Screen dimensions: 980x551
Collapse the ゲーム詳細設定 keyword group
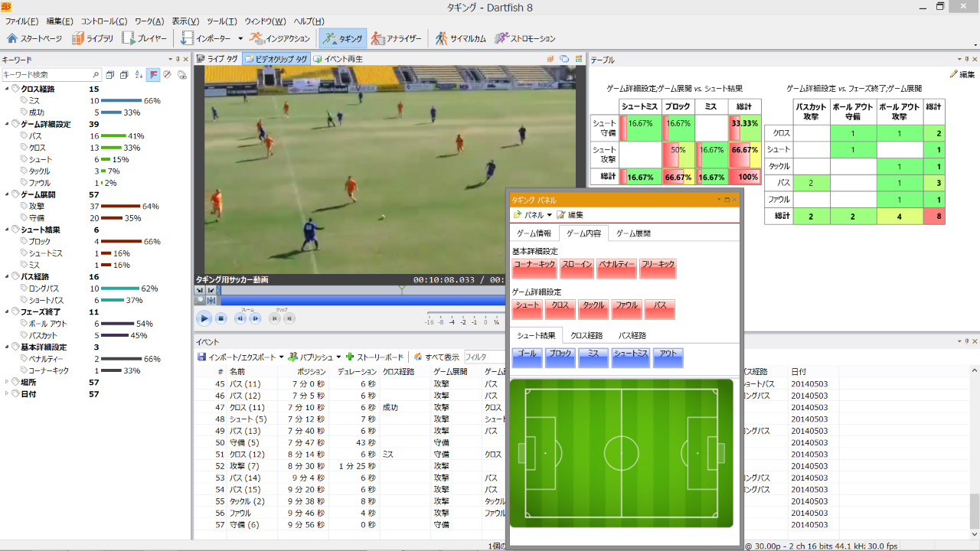click(7, 124)
